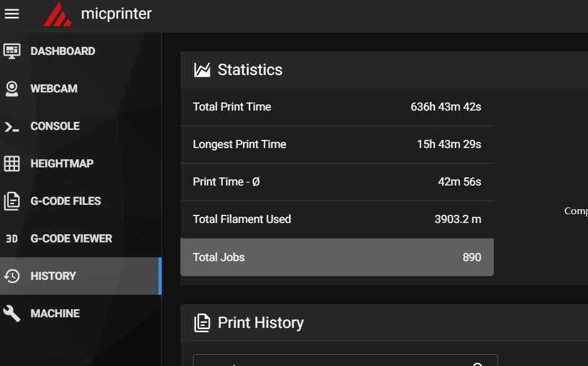Viewport: 588px width, 366px height.
Task: Click the red micprinter logo
Action: pos(57,14)
